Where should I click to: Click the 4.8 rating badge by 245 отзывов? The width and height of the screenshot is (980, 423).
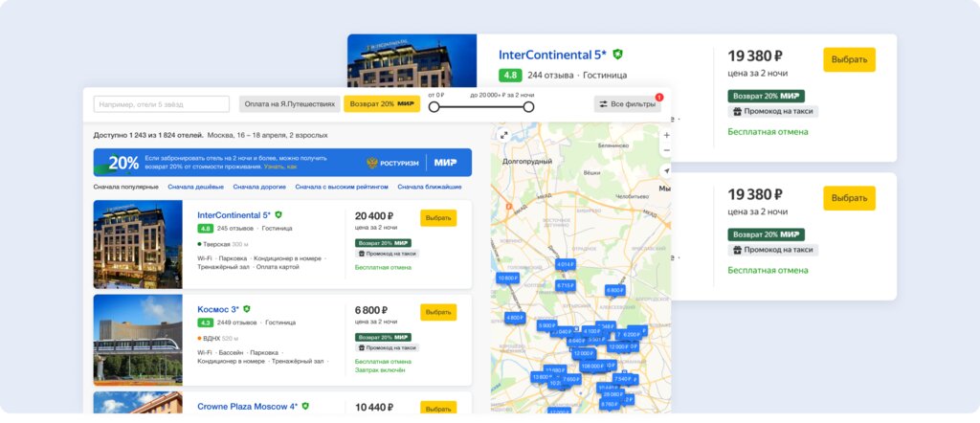(205, 228)
